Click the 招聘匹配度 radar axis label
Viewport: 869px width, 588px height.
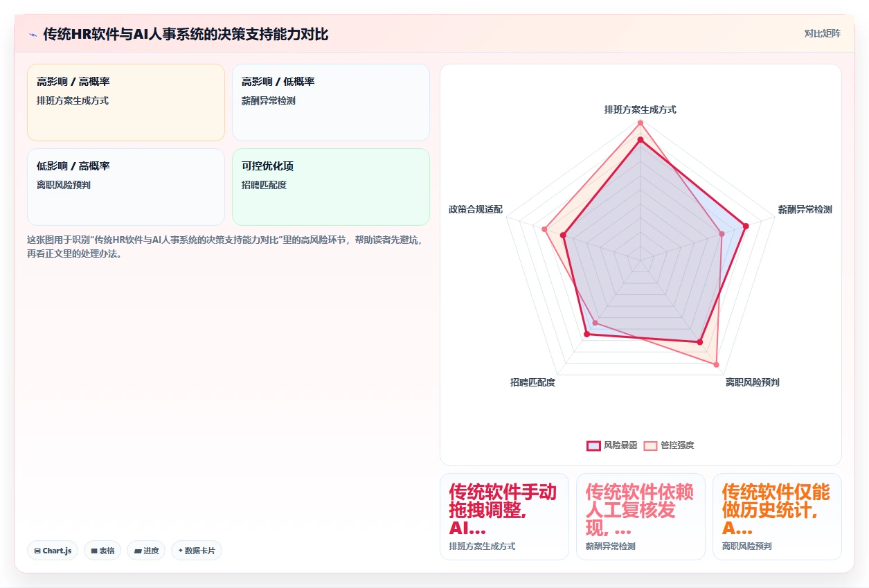532,382
